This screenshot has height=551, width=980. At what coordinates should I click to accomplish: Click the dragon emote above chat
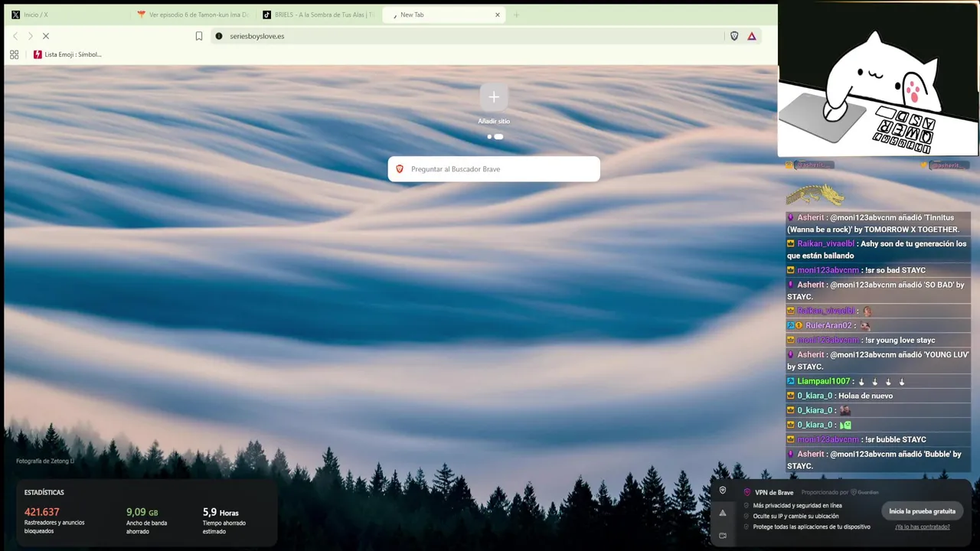point(815,194)
